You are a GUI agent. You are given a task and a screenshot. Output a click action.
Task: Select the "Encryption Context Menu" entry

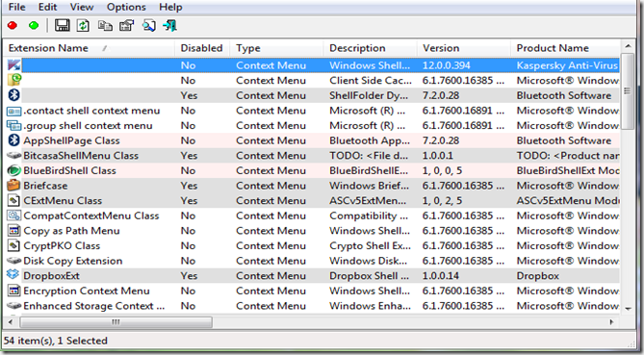pyautogui.click(x=87, y=291)
